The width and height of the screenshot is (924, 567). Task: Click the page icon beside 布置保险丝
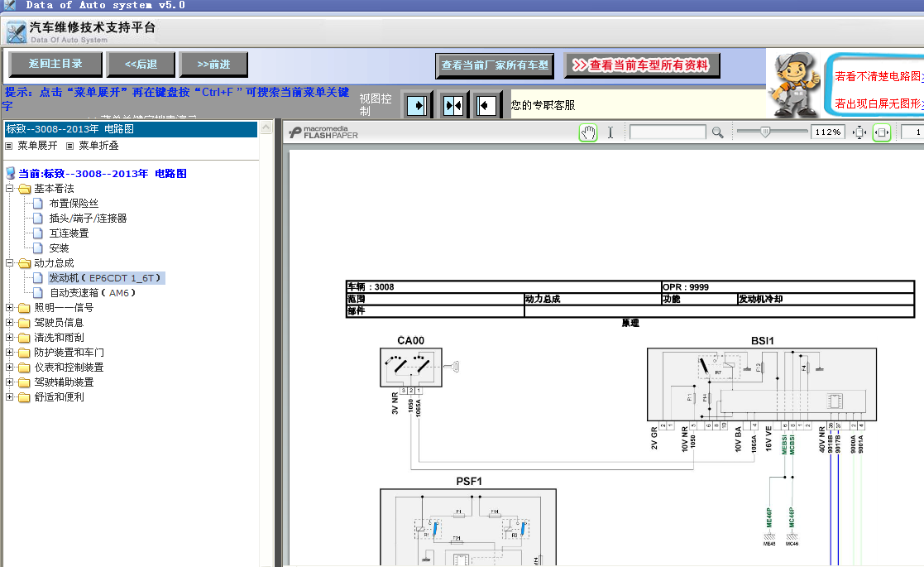(x=38, y=204)
